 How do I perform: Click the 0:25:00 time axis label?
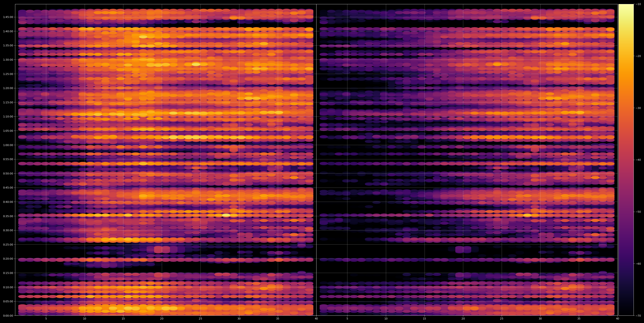(x=8, y=245)
